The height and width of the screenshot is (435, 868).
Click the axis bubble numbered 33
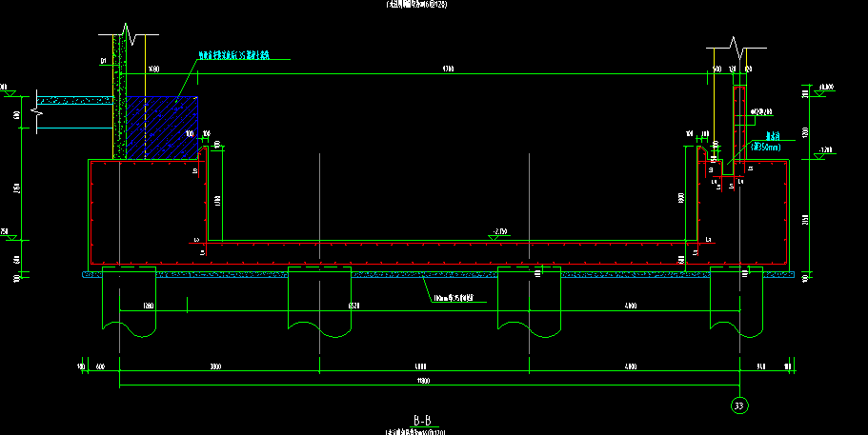(739, 405)
